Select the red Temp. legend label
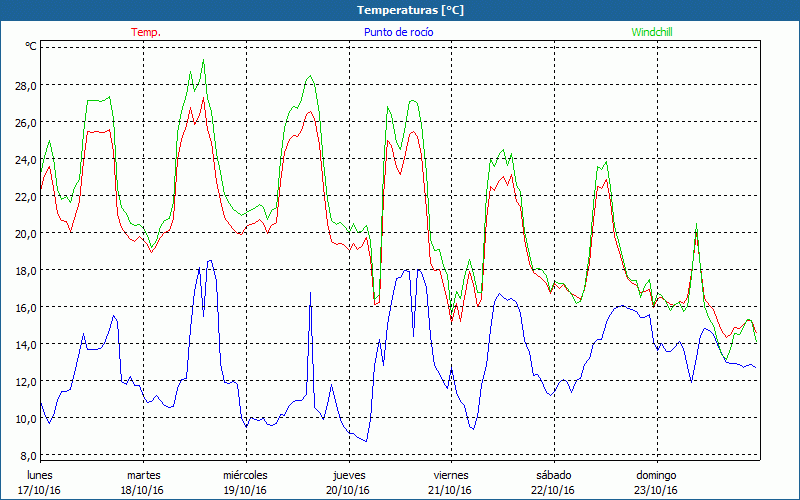This screenshot has width=800, height=500. 146,32
